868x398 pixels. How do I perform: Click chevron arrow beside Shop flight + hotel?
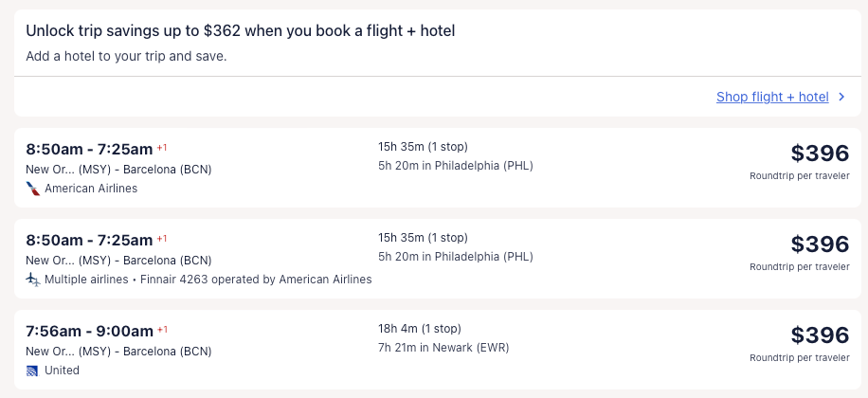point(841,97)
